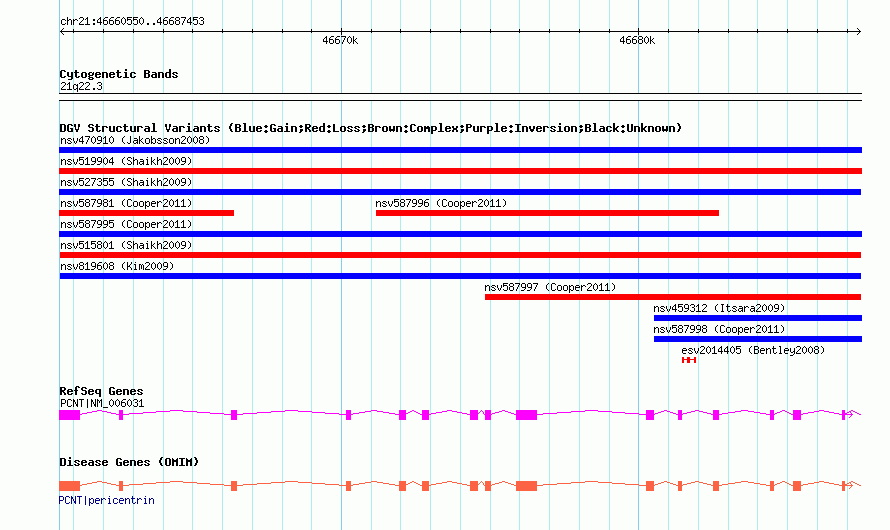890x530 pixels.
Task: Click the nsv527355 (Shaikh2009) label text
Action: [126, 182]
